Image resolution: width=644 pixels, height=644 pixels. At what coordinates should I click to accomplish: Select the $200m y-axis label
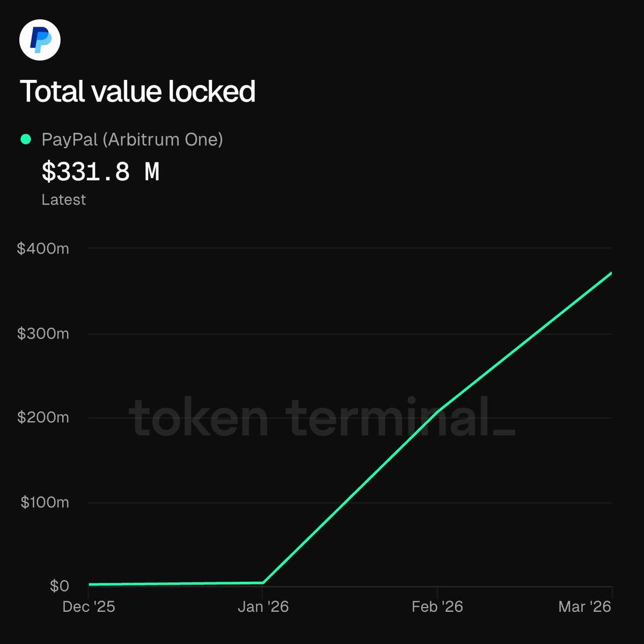coord(43,418)
